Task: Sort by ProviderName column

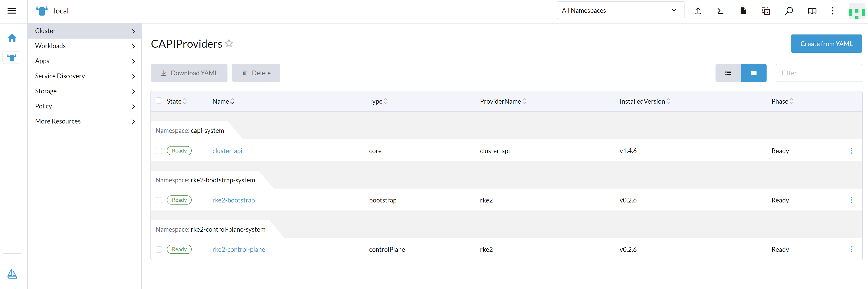Action: 503,101
